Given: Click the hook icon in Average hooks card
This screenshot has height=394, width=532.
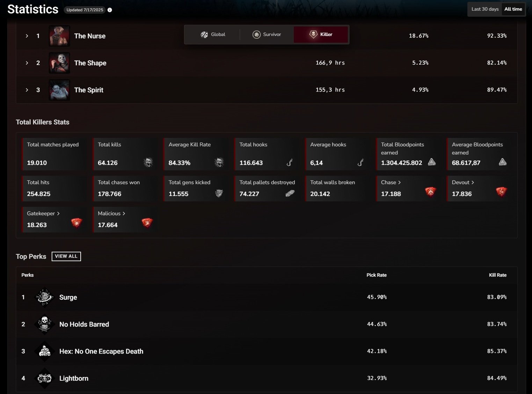Looking at the screenshot, I should [360, 162].
